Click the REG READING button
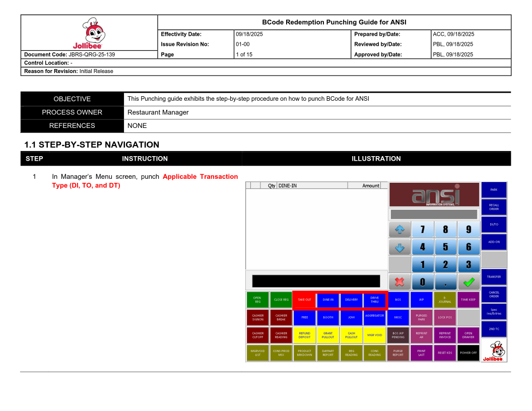 click(x=352, y=353)
